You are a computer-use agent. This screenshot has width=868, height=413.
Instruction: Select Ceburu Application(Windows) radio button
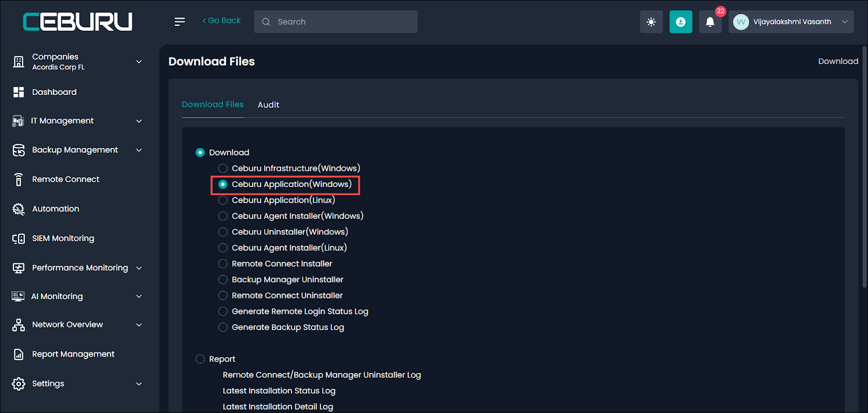pos(223,184)
